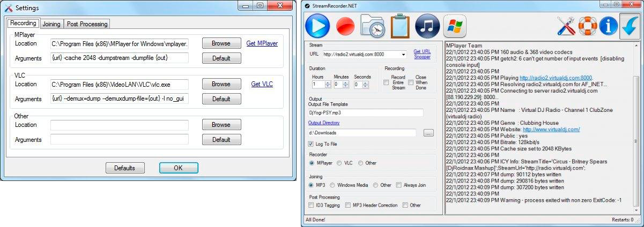Viewport: 644px width, 227px height.
Task: Enable the Always Join checkbox
Action: coord(398,185)
